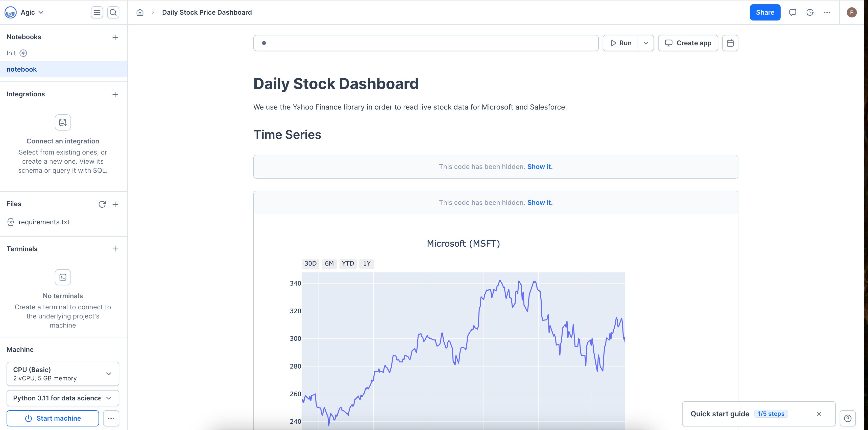Open requirements.txt file
The image size is (868, 430).
(x=44, y=222)
